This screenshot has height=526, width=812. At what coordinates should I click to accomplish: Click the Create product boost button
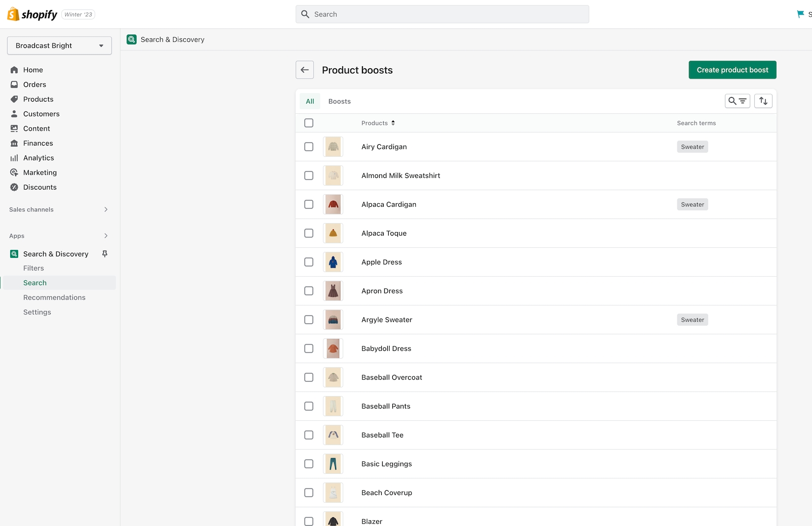click(x=732, y=70)
